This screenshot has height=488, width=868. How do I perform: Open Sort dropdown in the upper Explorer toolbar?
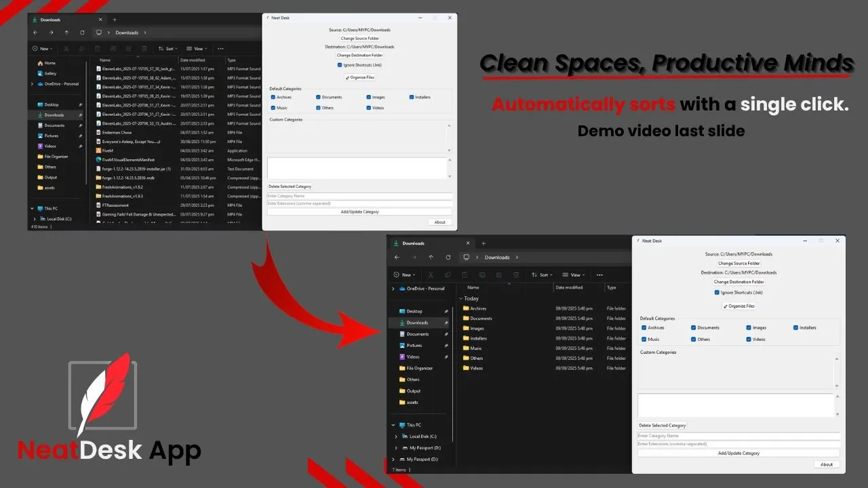pyautogui.click(x=168, y=49)
